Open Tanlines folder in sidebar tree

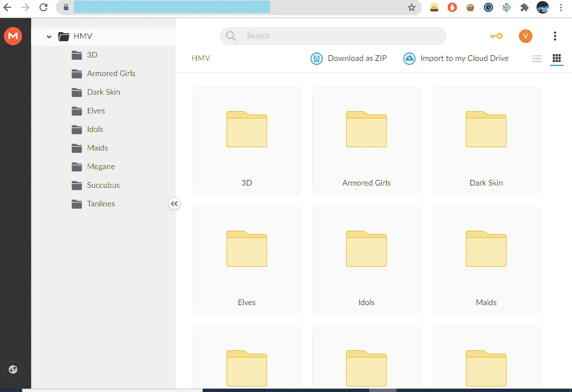(101, 204)
